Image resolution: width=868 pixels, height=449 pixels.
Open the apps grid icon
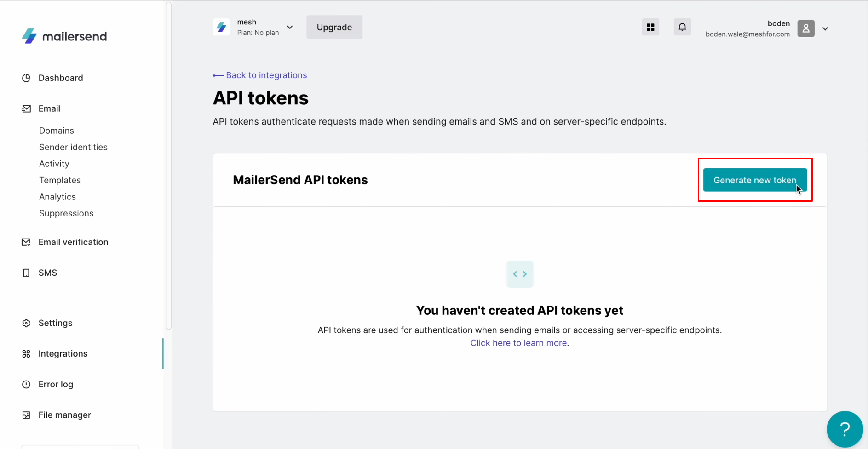pyautogui.click(x=650, y=27)
